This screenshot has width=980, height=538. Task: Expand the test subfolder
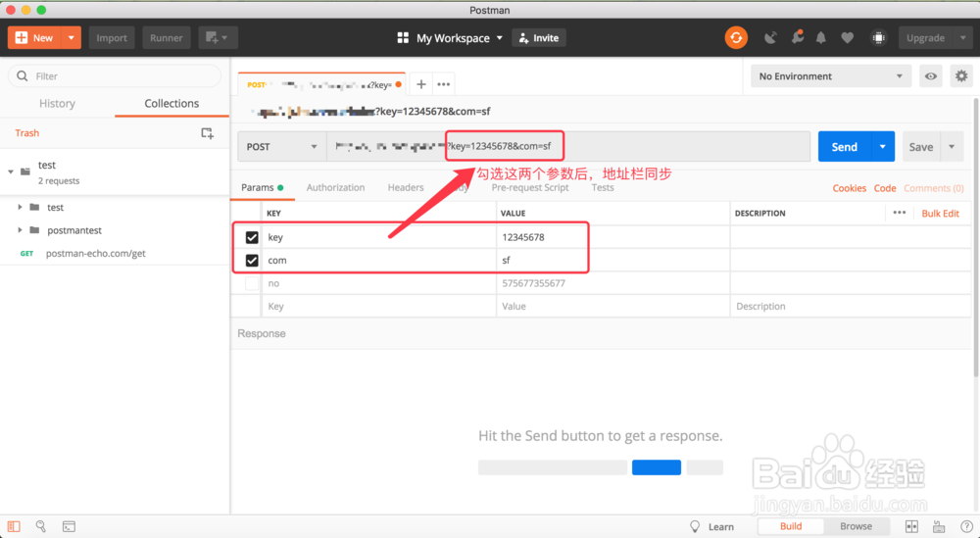tap(20, 208)
